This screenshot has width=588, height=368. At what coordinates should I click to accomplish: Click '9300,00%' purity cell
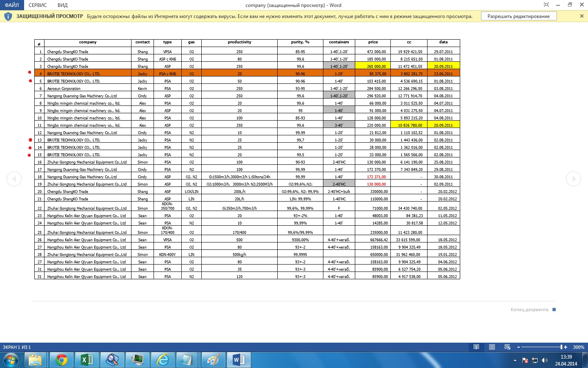coord(300,240)
